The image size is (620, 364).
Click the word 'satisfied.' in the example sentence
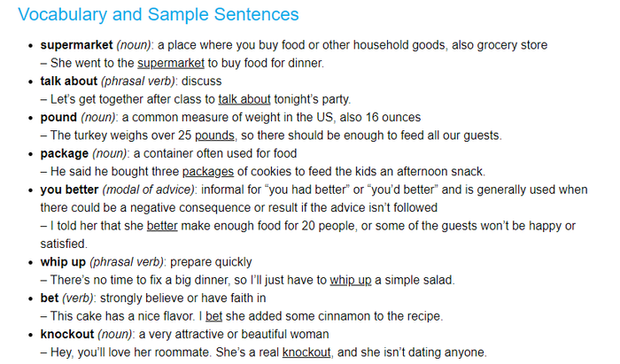(x=64, y=244)
